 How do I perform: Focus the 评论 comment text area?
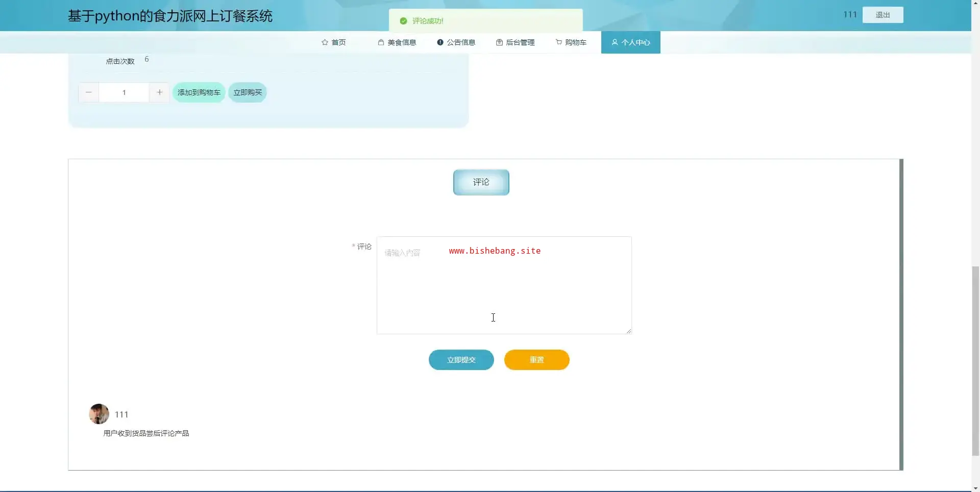[504, 291]
